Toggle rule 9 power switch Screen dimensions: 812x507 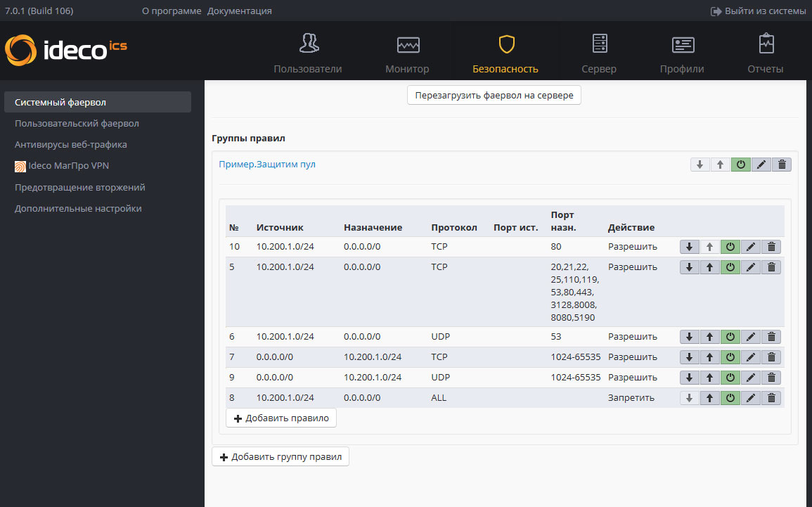click(x=730, y=378)
